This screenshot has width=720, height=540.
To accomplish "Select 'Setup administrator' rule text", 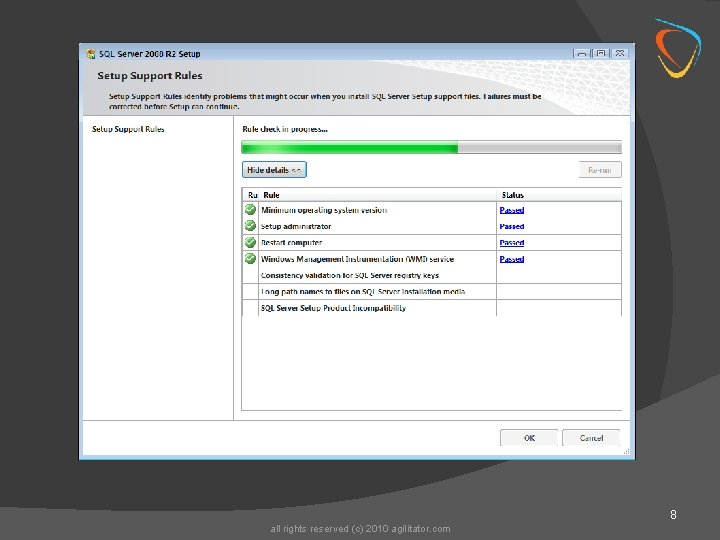I will tap(296, 226).
